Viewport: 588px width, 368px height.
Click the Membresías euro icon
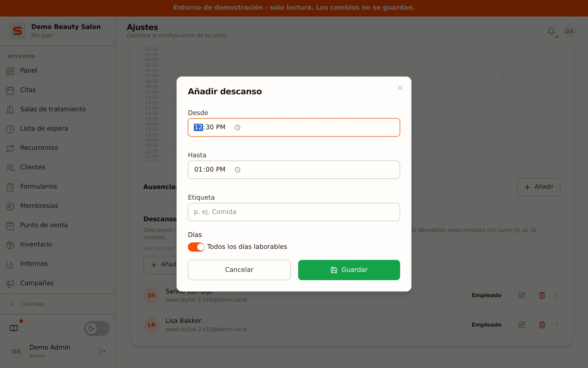coord(10,206)
